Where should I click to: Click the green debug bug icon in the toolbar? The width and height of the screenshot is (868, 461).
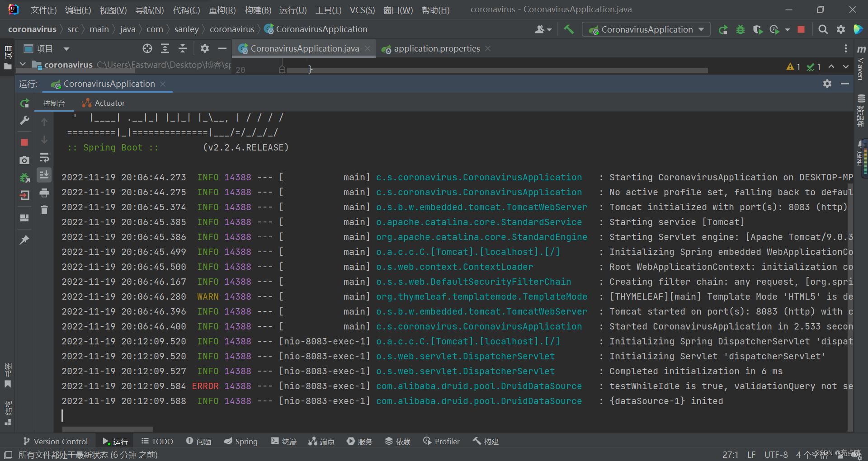coord(741,30)
